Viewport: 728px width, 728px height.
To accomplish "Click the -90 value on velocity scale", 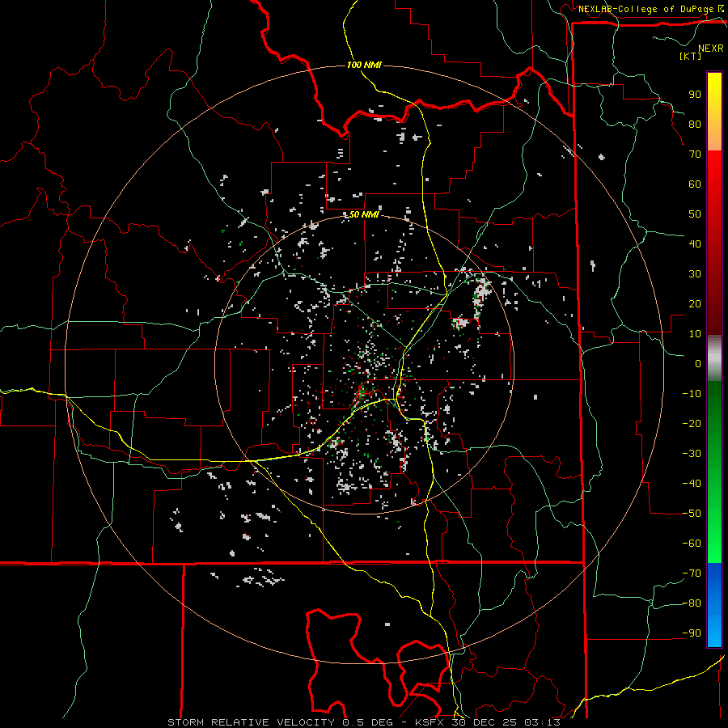I will 692,633.
